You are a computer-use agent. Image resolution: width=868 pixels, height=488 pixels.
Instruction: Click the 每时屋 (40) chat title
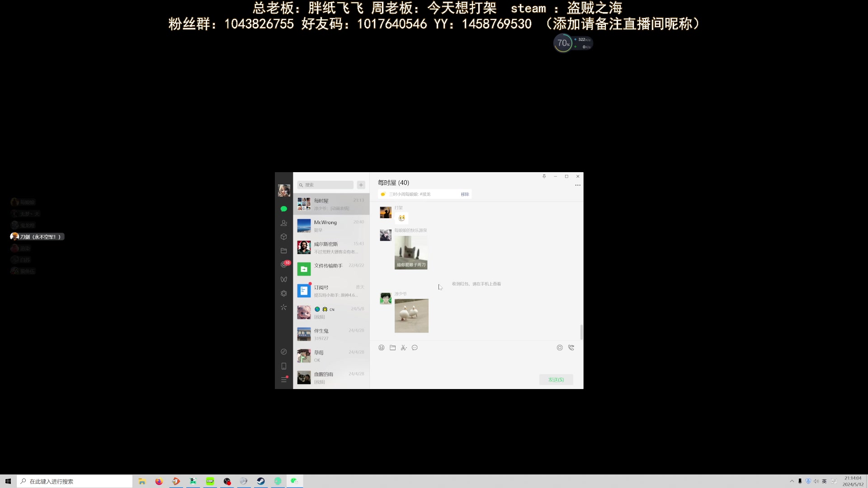(393, 183)
